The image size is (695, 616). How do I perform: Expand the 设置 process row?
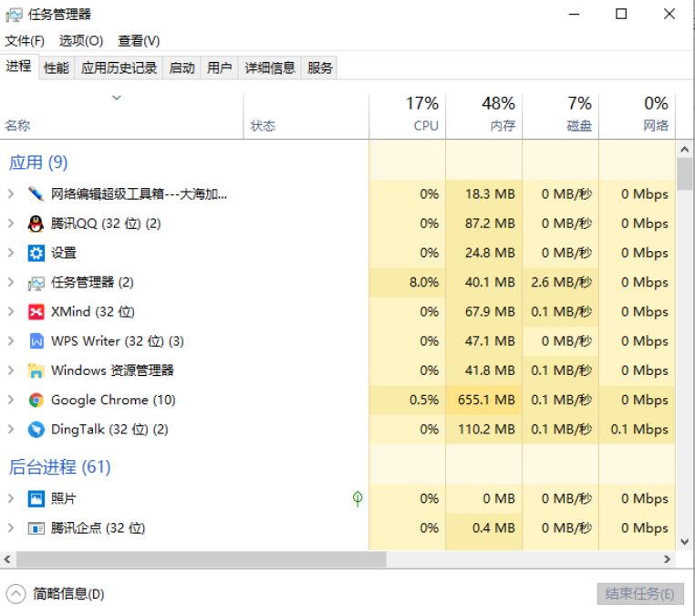point(11,253)
